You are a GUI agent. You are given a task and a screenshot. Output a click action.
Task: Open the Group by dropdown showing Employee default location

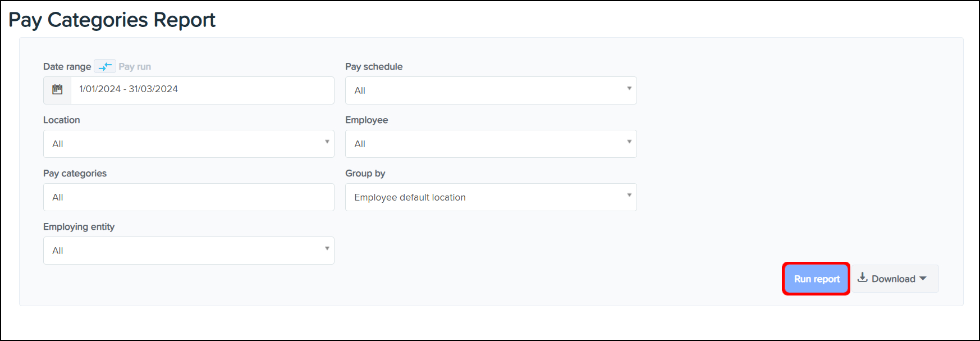pos(490,197)
